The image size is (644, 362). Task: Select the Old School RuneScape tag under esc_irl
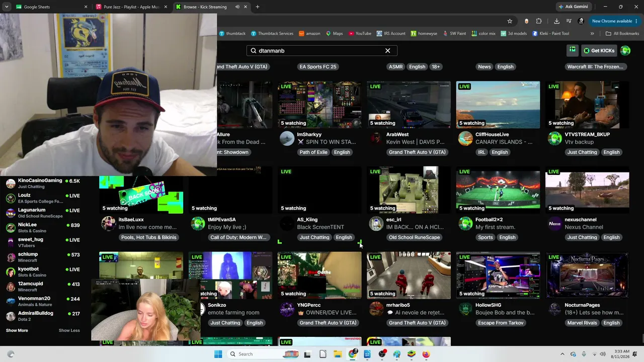click(x=415, y=237)
